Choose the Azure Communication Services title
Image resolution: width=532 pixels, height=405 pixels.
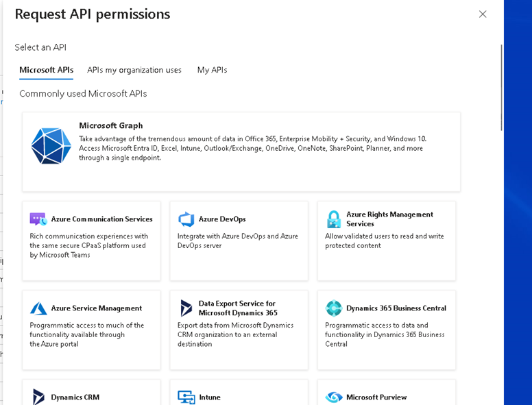[101, 219]
